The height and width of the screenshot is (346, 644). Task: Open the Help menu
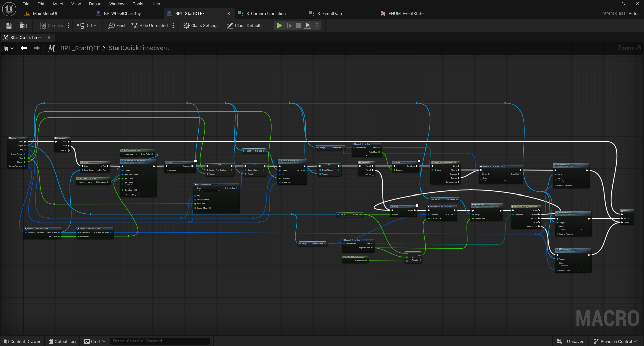pyautogui.click(x=156, y=4)
